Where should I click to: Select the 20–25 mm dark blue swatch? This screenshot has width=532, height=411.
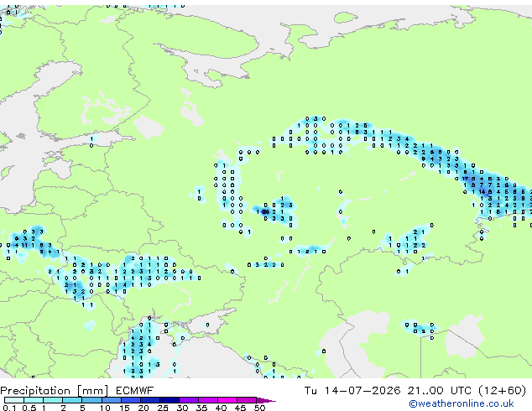150,400
